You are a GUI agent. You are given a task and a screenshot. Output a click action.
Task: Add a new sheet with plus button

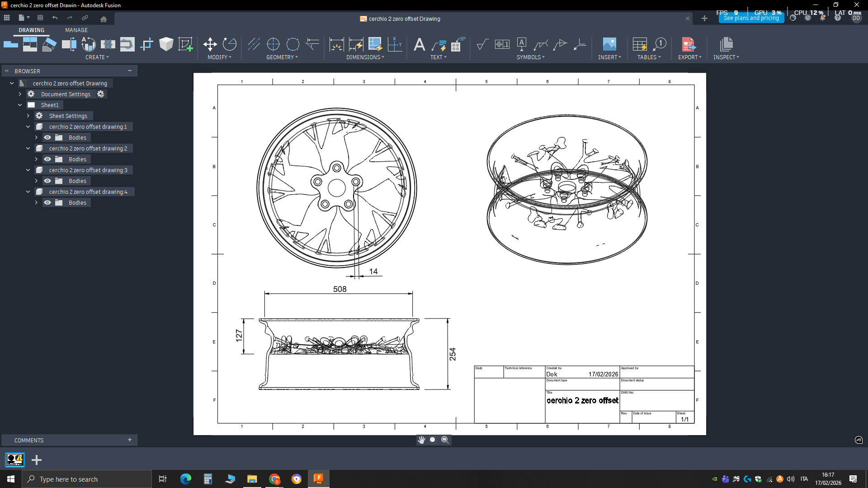click(37, 460)
